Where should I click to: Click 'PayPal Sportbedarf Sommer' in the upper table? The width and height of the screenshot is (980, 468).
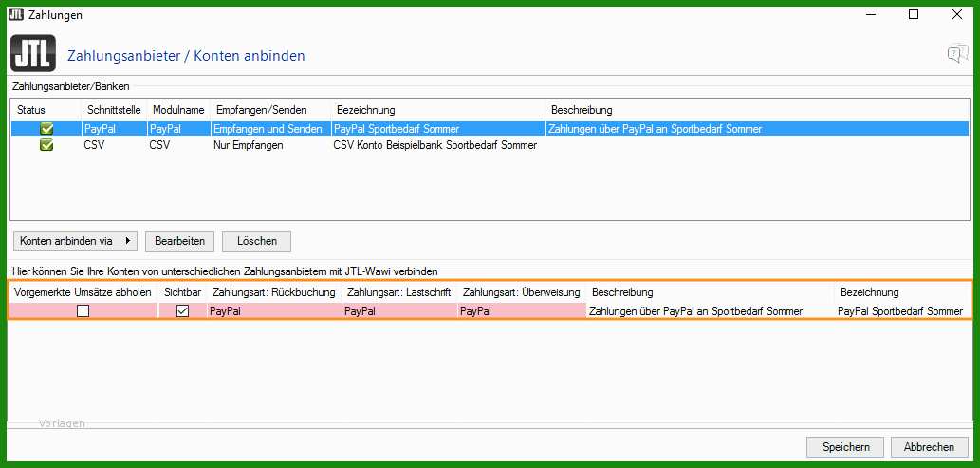tap(397, 129)
